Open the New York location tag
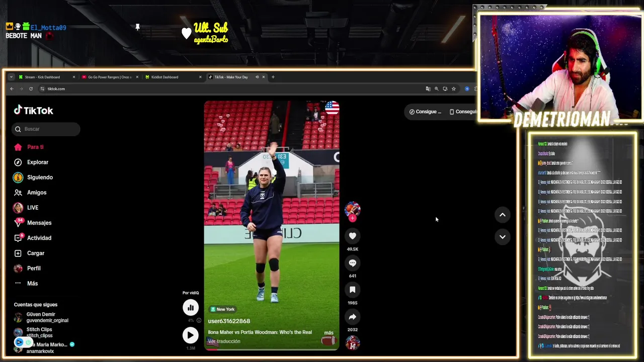The image size is (644, 362). [222, 309]
